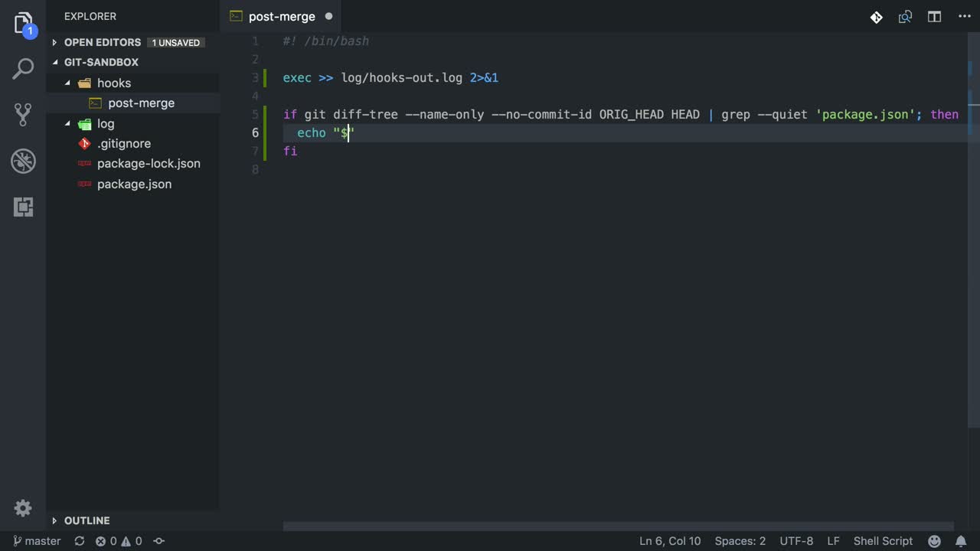The width and height of the screenshot is (980, 551).
Task: Change language mode via Shell Script
Action: [x=883, y=541]
